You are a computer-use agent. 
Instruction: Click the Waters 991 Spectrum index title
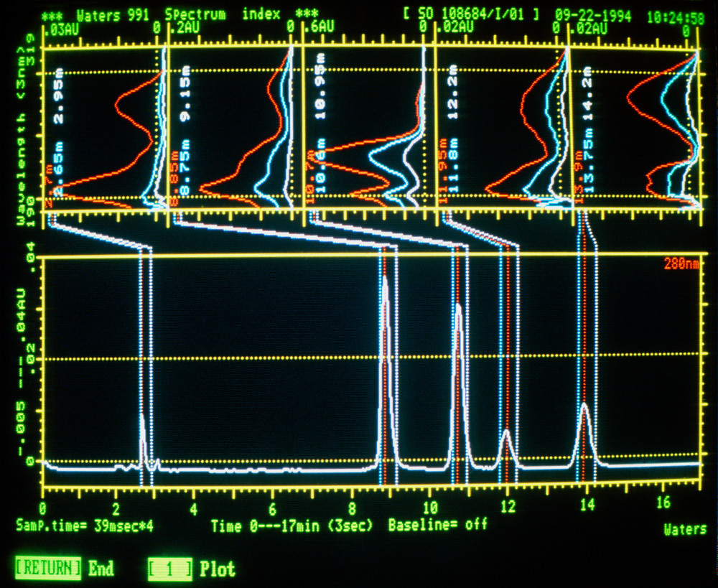coord(179,15)
